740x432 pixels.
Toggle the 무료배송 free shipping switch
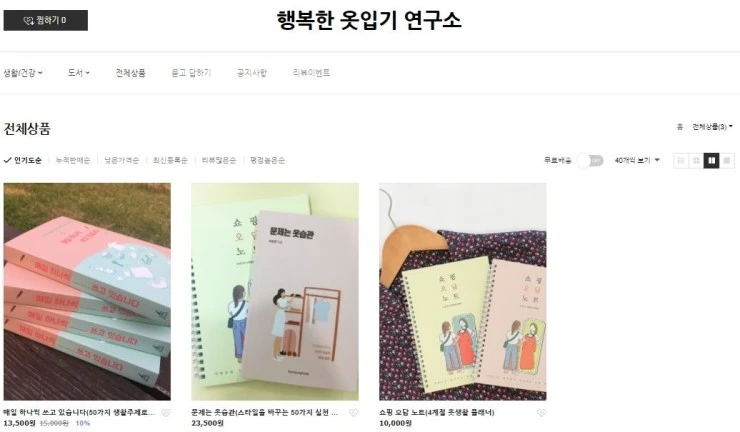pyautogui.click(x=590, y=161)
